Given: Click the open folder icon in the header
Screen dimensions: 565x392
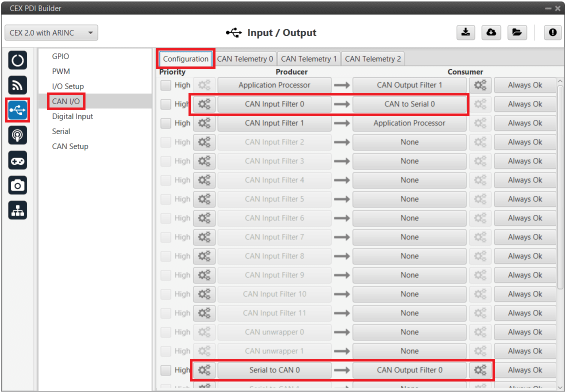Looking at the screenshot, I should (x=516, y=32).
